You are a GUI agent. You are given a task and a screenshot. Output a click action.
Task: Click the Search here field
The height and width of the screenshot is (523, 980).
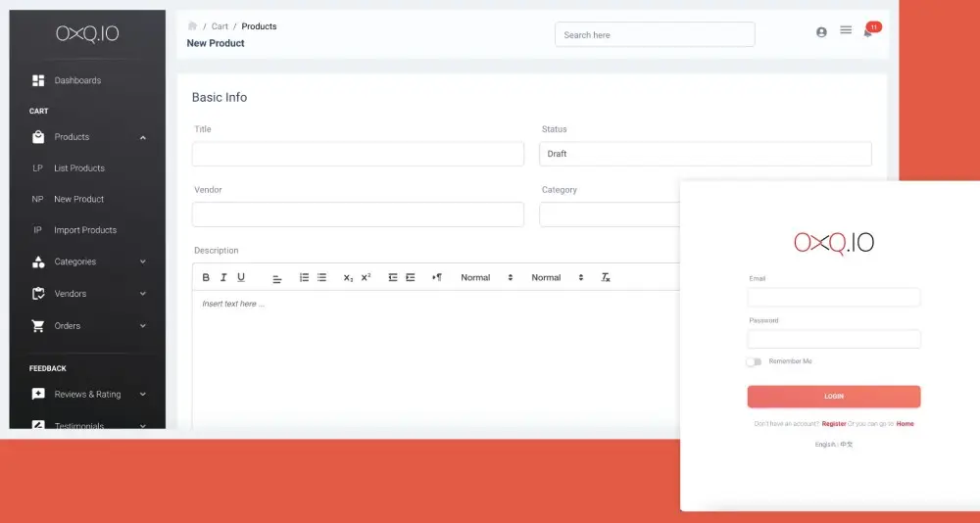(x=655, y=34)
